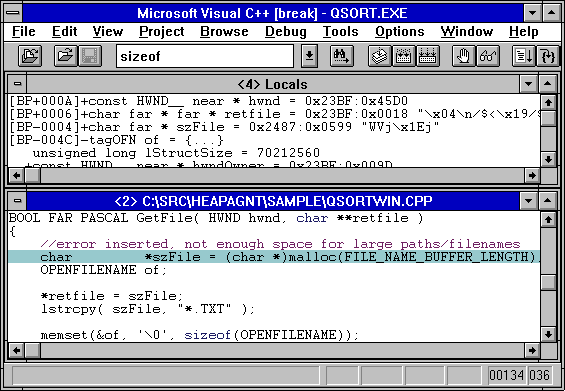Toggle breakpoint with the hand icon
Image resolution: width=565 pixels, height=391 pixels.
click(x=464, y=56)
